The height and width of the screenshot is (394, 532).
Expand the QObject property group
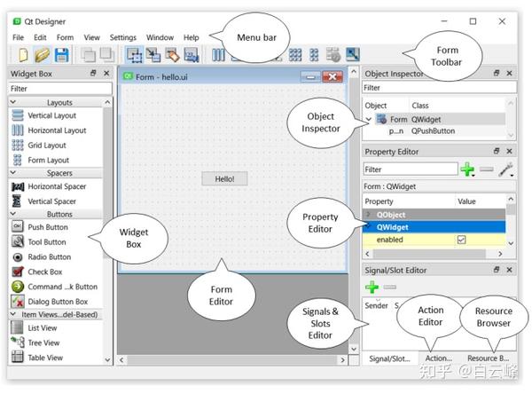click(x=369, y=215)
